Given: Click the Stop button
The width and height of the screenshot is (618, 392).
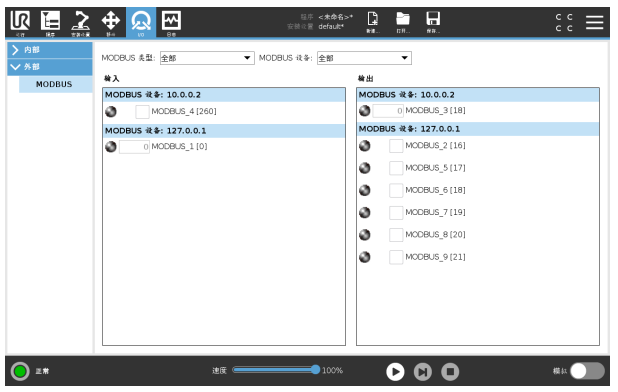Looking at the screenshot, I should [x=450, y=372].
